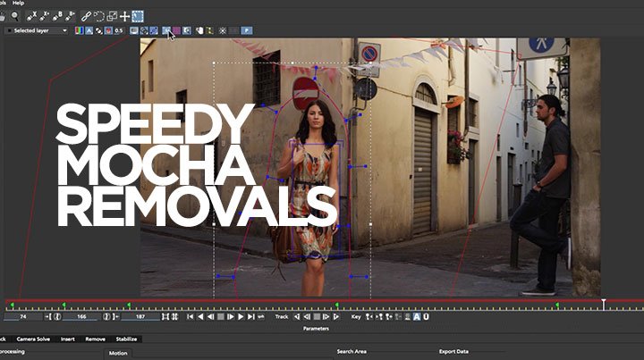Viewport: 644px width, 360px height.
Task: Open the Help menu
Action: pyautogui.click(x=18, y=3)
